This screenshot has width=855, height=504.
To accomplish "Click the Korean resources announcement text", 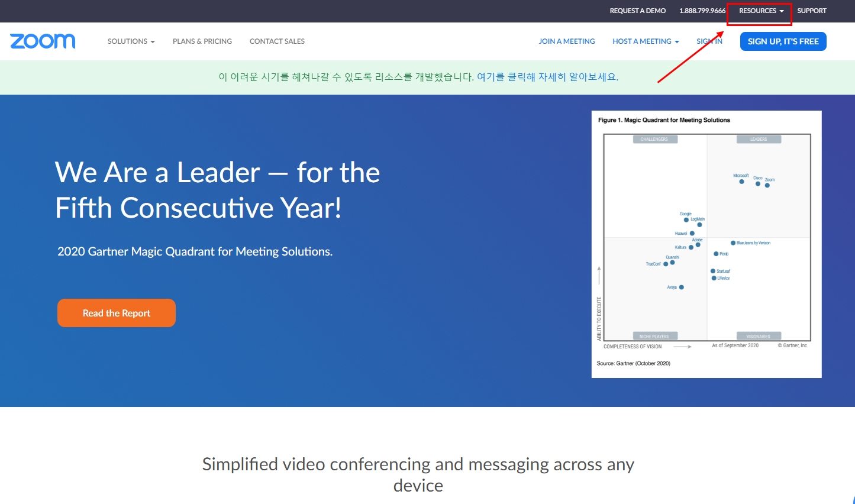I will pos(346,77).
